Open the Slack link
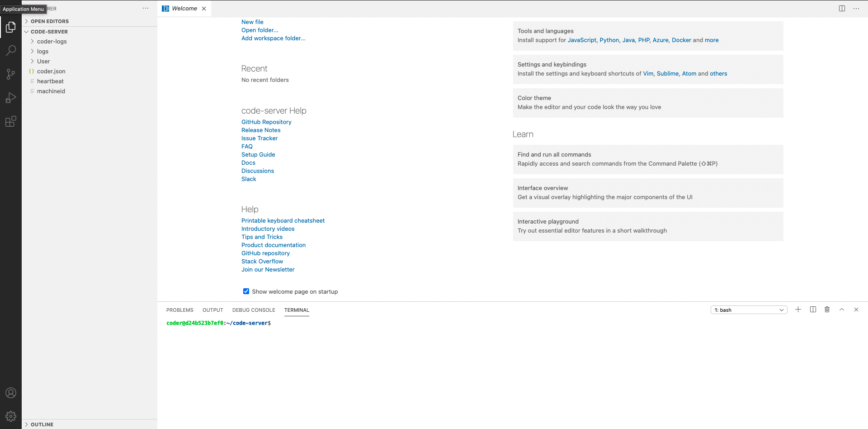868x429 pixels. coord(249,179)
